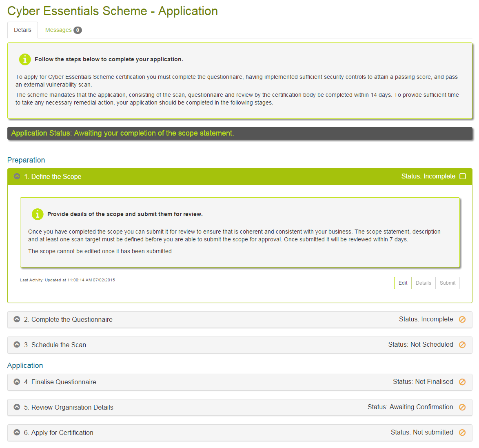Click 'Status: Not submitted' text
Image resolution: width=479 pixels, height=448 pixels.
pyautogui.click(x=422, y=432)
